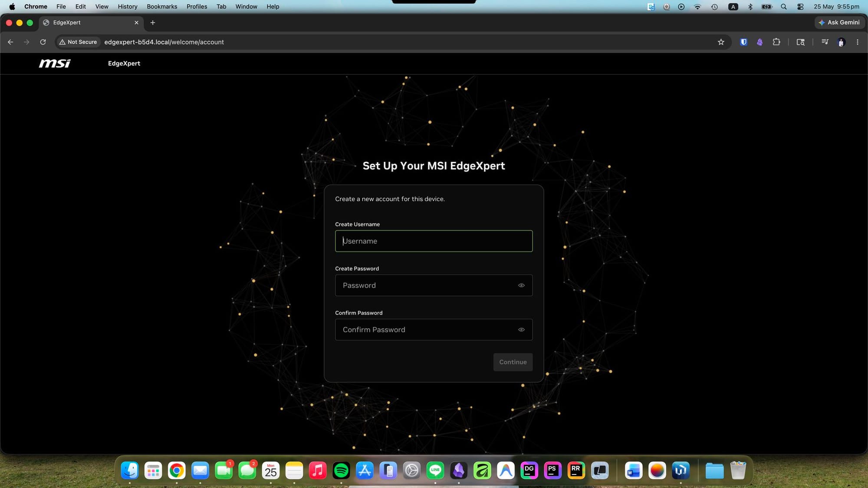Open the Trash in the Dock
868x488 pixels.
click(x=738, y=471)
